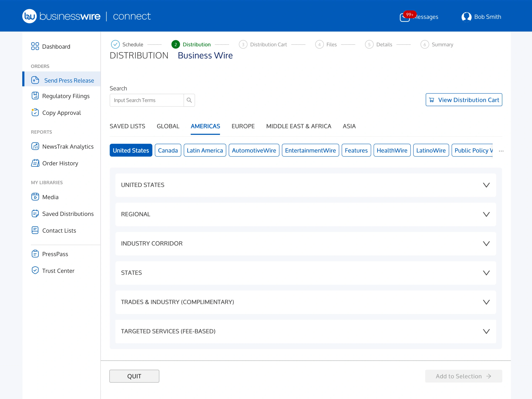Viewport: 532px width, 399px height.
Task: Click the Schedule step label
Action: click(x=133, y=44)
